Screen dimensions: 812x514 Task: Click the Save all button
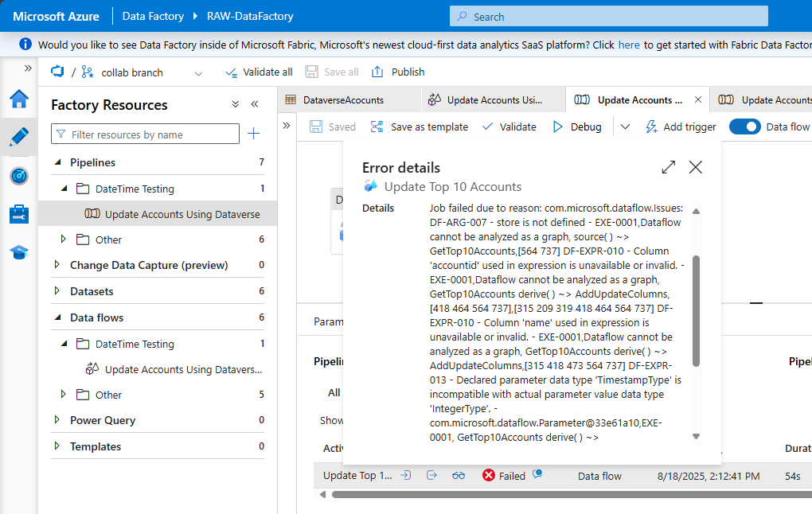click(x=332, y=72)
